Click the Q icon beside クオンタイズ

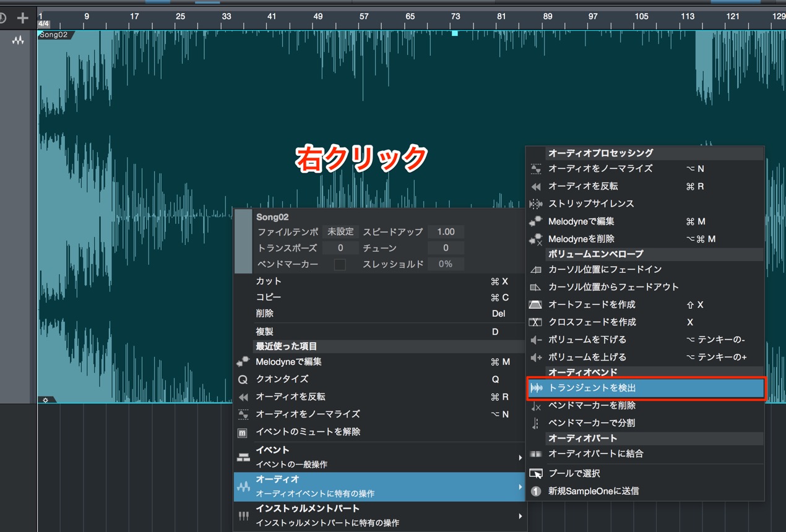tap(243, 379)
